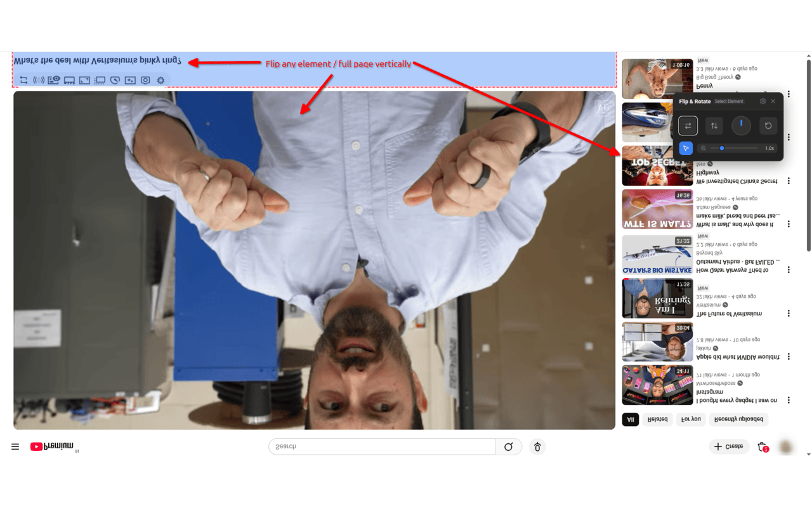812x508 pixels.
Task: Click the Penny video thumbnail
Action: pos(657,79)
